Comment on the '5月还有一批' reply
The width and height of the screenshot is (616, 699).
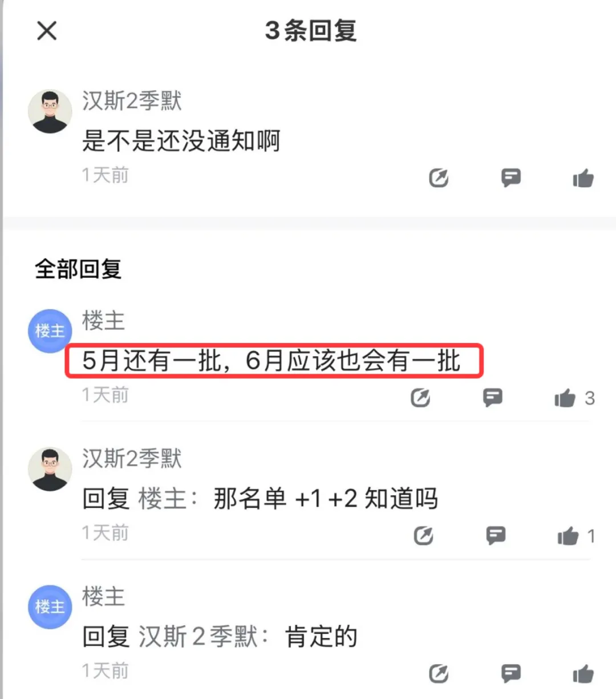tap(493, 397)
